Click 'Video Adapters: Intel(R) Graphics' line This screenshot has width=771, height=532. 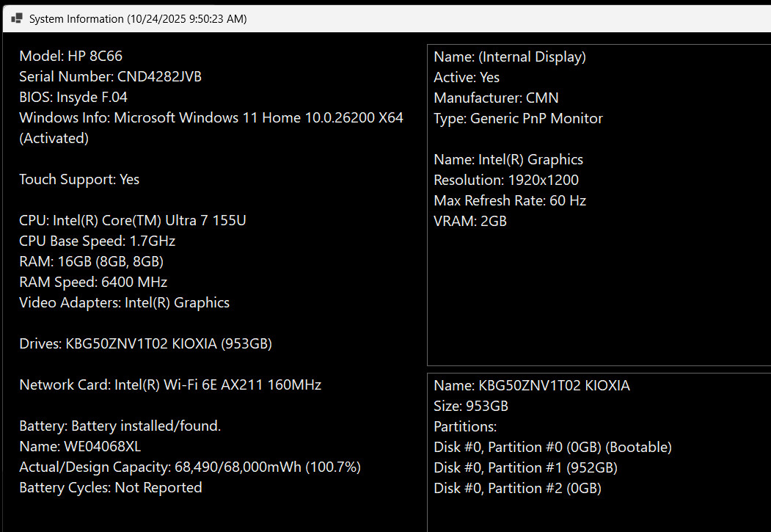click(125, 303)
